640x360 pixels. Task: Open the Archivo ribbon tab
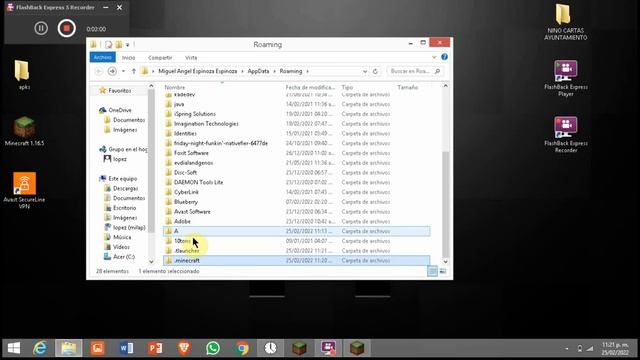(x=102, y=58)
